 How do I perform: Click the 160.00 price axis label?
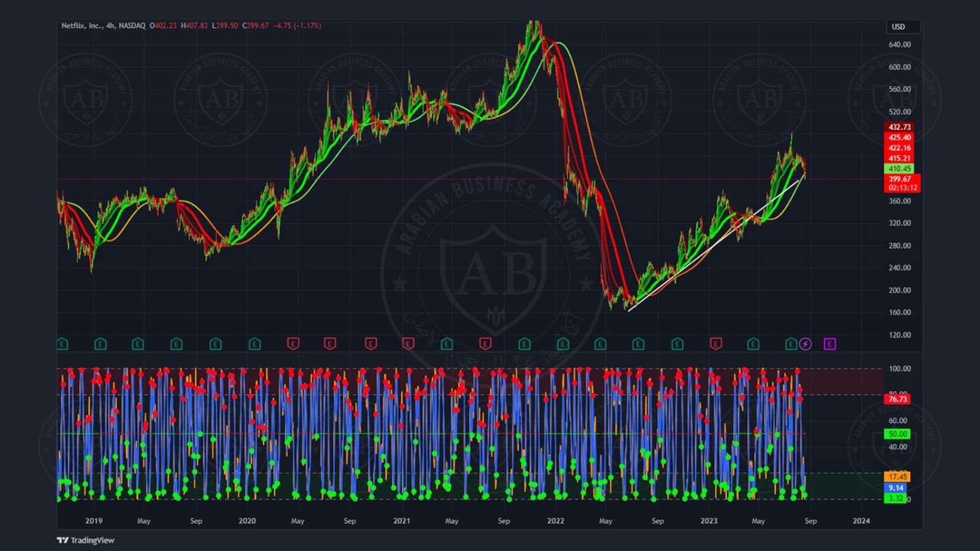point(900,313)
